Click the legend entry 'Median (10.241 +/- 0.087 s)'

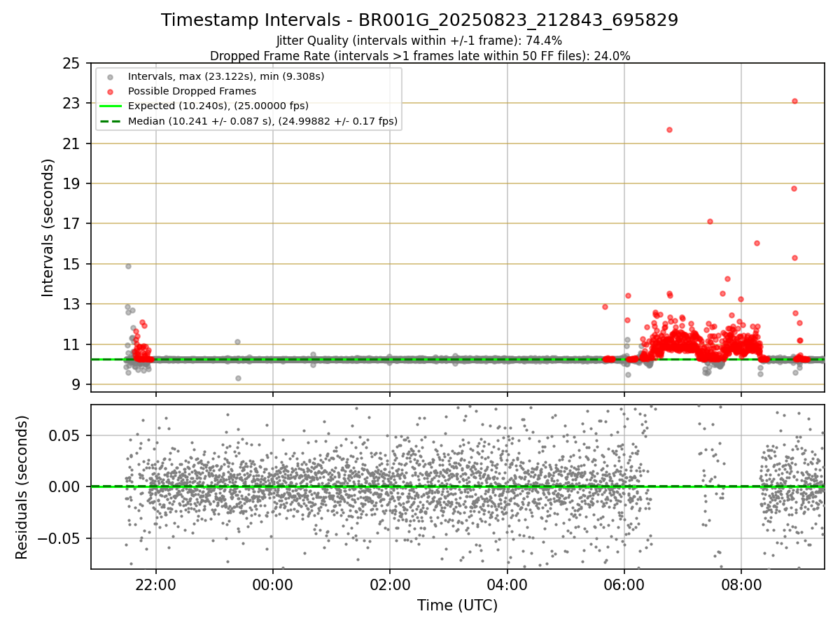point(263,121)
